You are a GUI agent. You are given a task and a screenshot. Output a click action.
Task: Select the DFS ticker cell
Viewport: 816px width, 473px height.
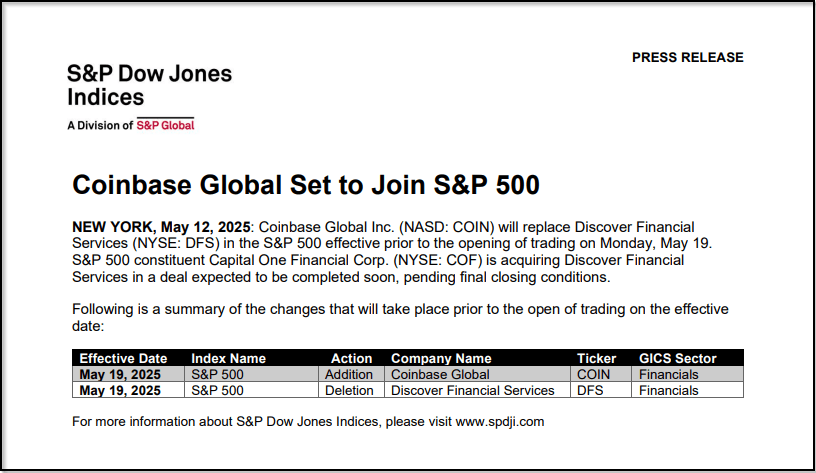(x=591, y=390)
